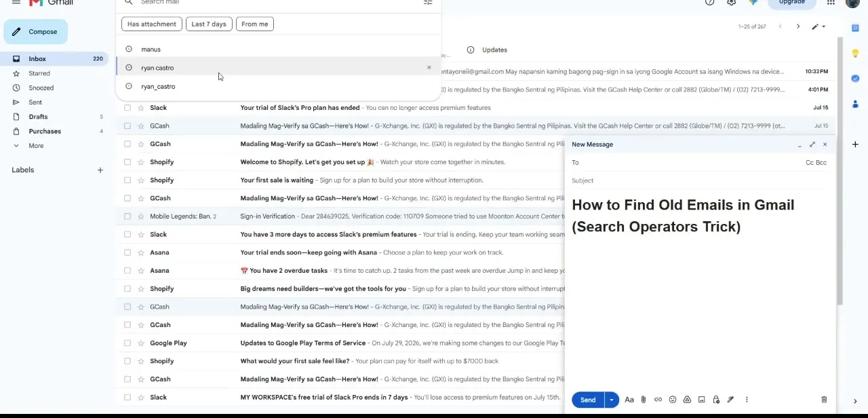Choose 'ryan_castro' search suggestion
Viewport: 868px width, 418px height.
tap(279, 87)
